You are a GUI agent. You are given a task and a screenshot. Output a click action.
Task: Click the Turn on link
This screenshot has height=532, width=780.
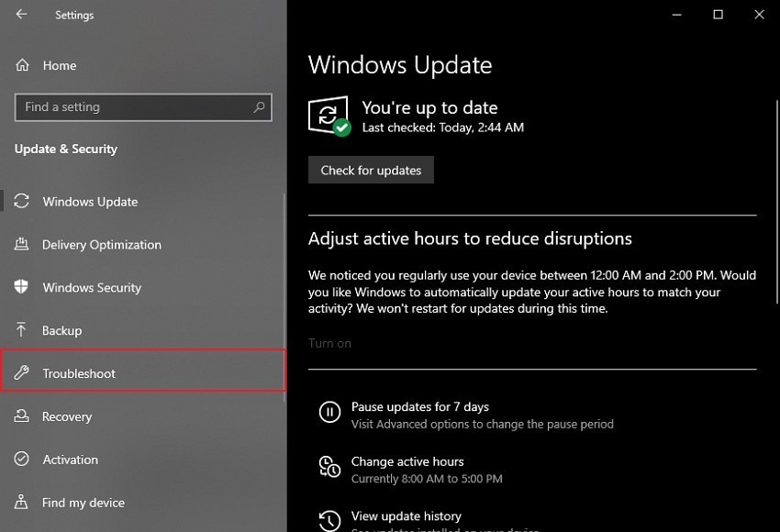tap(329, 343)
